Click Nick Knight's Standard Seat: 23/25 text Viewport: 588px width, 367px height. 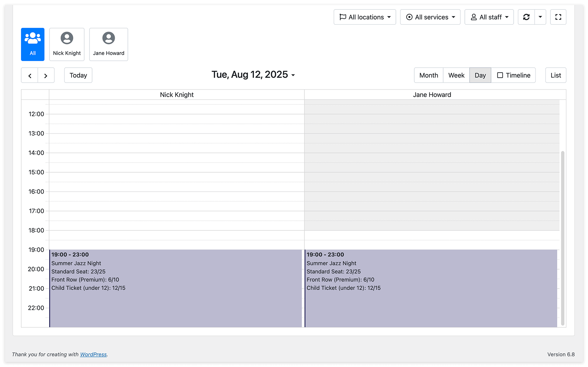(x=78, y=272)
